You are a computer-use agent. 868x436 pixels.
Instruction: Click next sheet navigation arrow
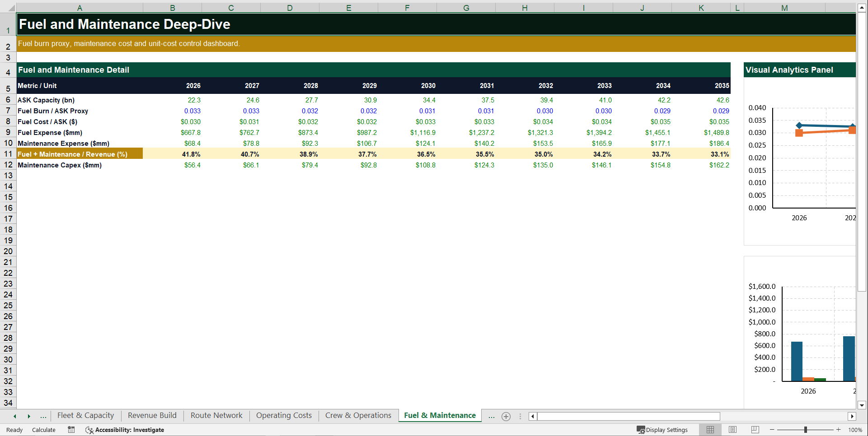[x=29, y=416]
